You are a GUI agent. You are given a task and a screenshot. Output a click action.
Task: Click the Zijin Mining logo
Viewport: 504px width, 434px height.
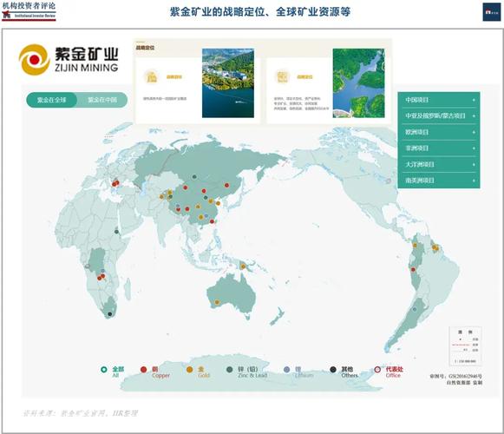point(69,59)
